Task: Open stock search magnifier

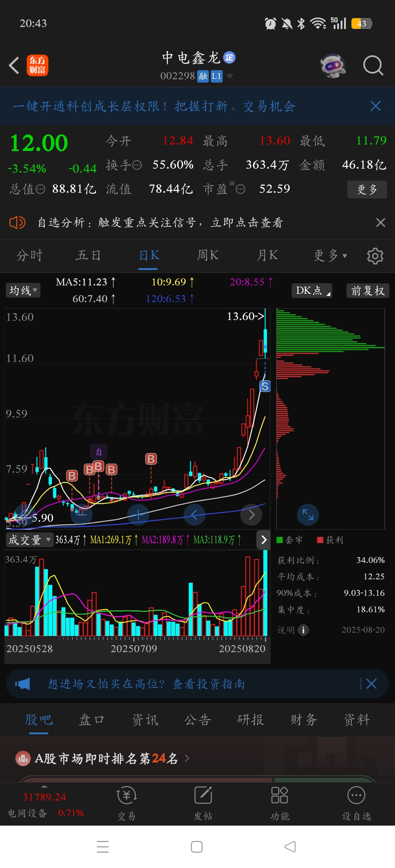Action: (x=373, y=66)
